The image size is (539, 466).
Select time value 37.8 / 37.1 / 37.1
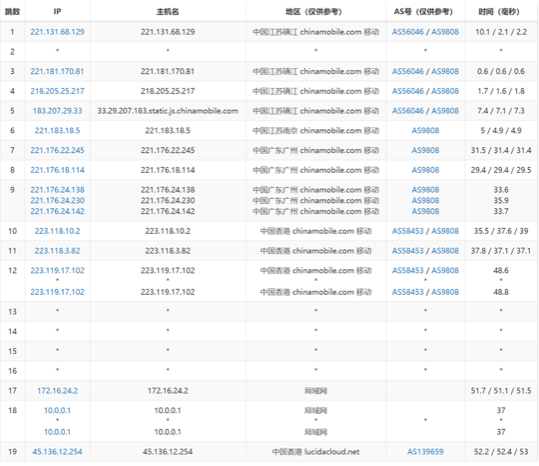coord(501,251)
